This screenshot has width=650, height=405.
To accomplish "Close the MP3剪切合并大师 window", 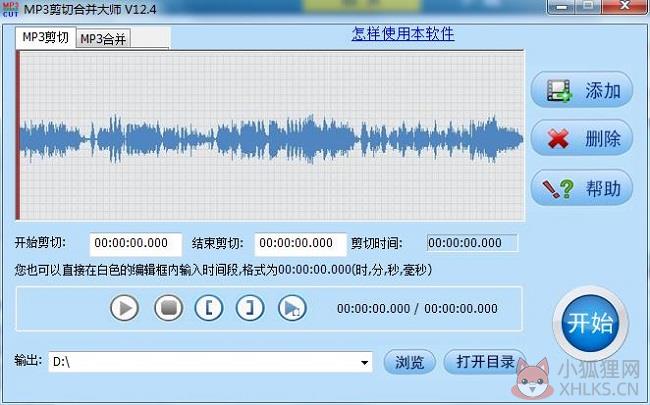I will click(625, 6).
